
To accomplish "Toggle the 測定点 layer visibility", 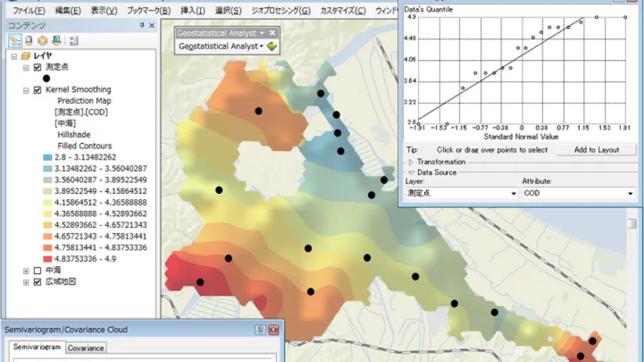I will pos(37,67).
